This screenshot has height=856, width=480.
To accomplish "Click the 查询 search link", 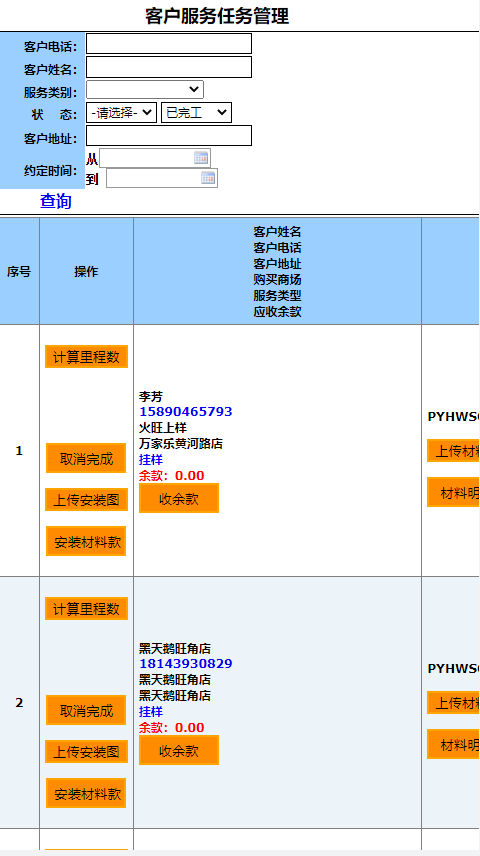I will tap(56, 201).
